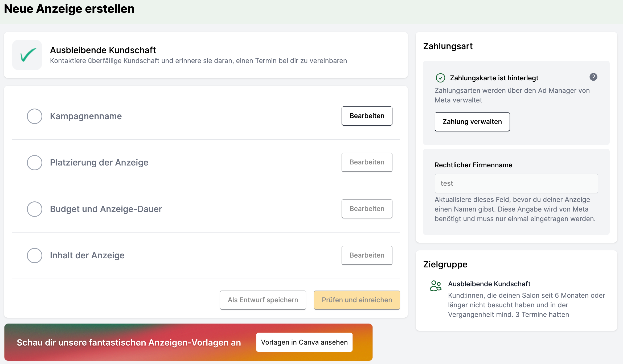Click the colorful Anzeigen-Vorlagen banner text
The image size is (623, 364).
129,342
